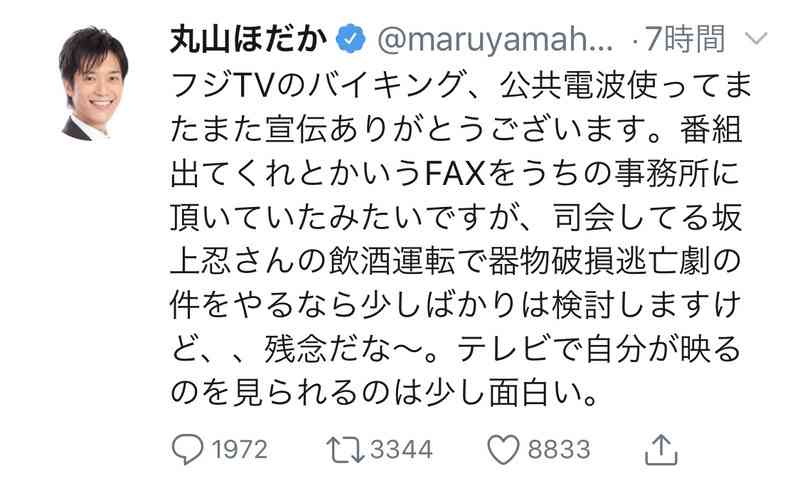
Task: Expand the tweet options chevron
Action: coord(756,38)
